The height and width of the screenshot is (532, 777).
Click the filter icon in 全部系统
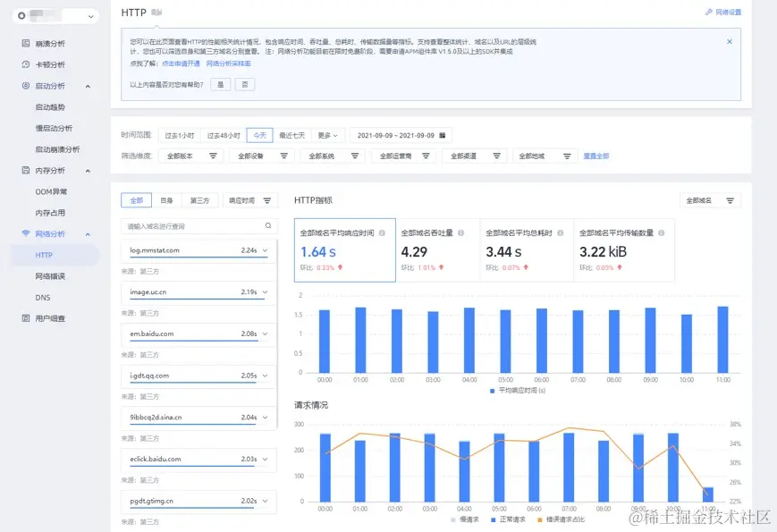[x=355, y=156]
